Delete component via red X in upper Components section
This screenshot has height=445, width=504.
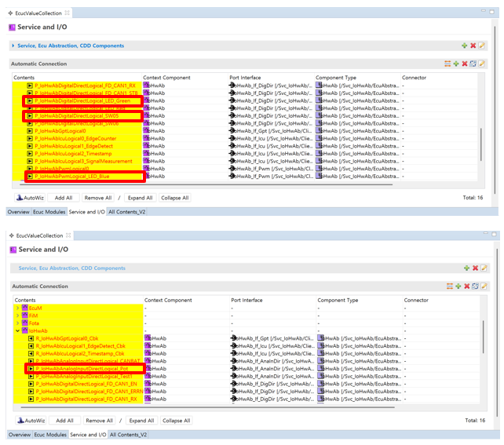(473, 46)
